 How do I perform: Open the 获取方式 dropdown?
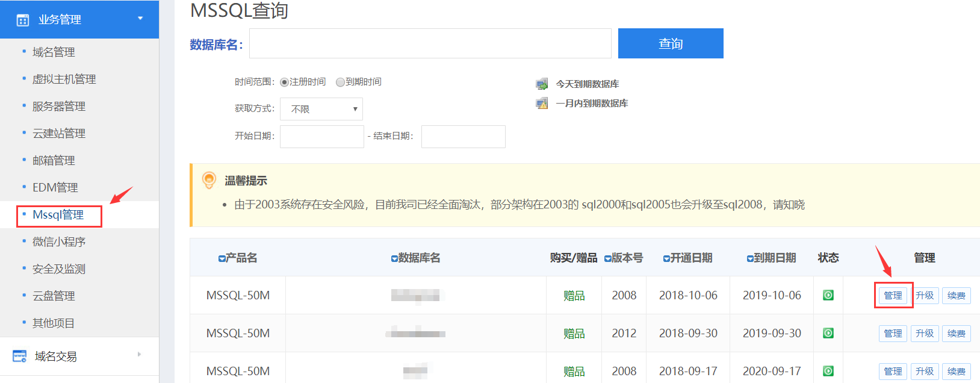pos(321,109)
